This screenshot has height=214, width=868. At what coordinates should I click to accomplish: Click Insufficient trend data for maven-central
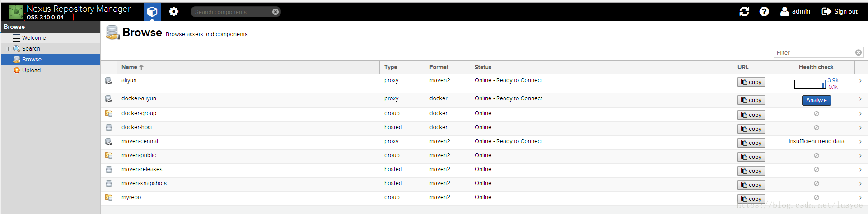tap(816, 141)
